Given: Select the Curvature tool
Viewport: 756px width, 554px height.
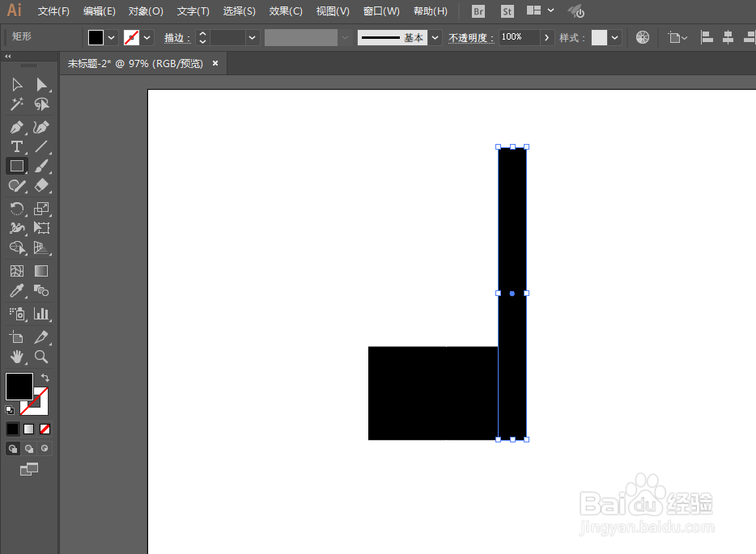Looking at the screenshot, I should [41, 128].
